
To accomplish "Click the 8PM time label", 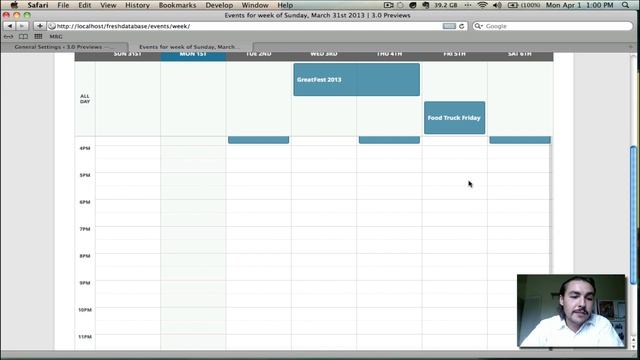I will (85, 256).
